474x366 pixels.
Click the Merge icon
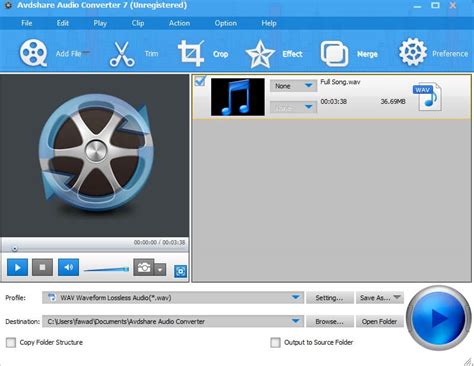334,54
